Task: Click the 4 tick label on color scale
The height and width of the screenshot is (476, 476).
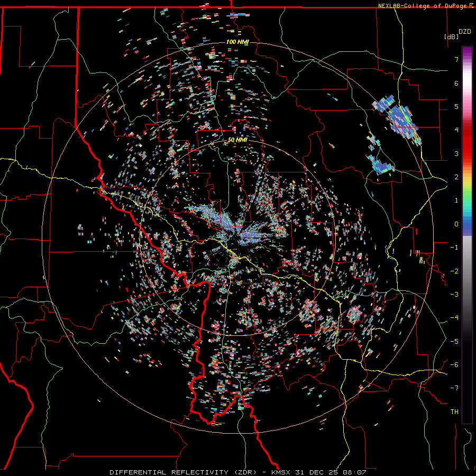Action: click(456, 130)
